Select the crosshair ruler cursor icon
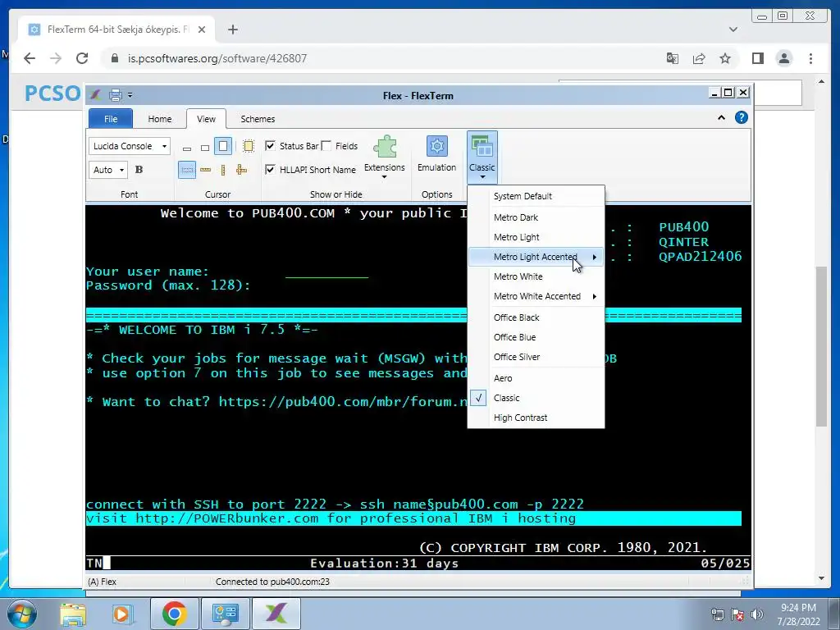The image size is (840, 630). point(241,171)
